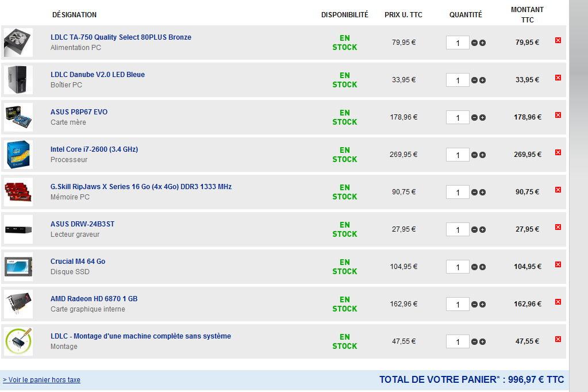Reduce G.Skill RipJaws memory quantity
Screen dimensions: 588x392
(x=474, y=193)
